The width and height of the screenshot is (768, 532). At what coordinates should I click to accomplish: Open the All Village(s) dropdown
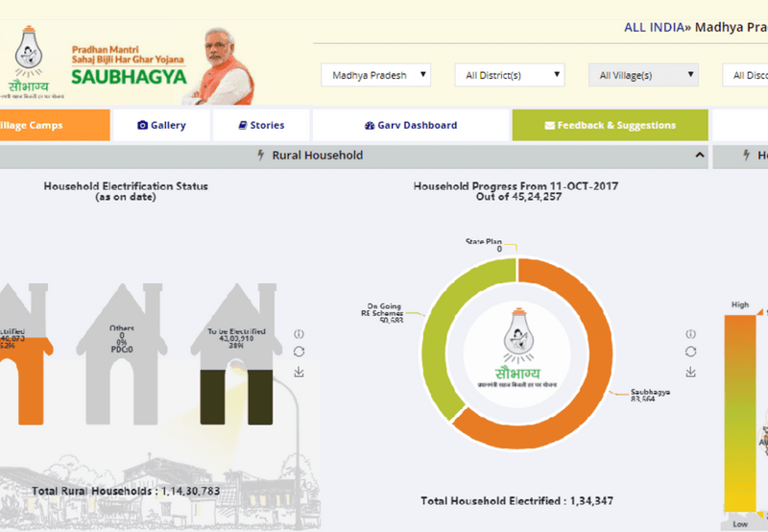642,75
